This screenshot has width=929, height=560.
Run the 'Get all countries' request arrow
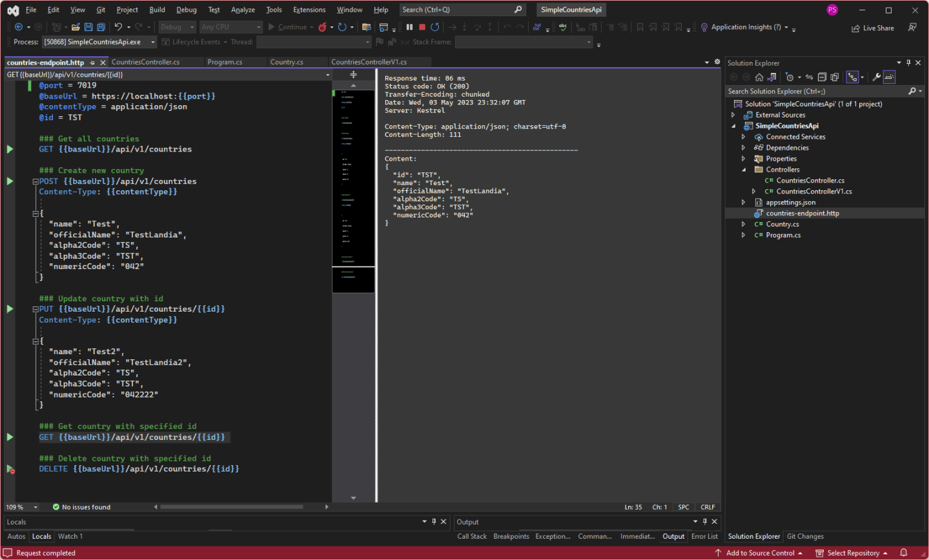(10, 149)
